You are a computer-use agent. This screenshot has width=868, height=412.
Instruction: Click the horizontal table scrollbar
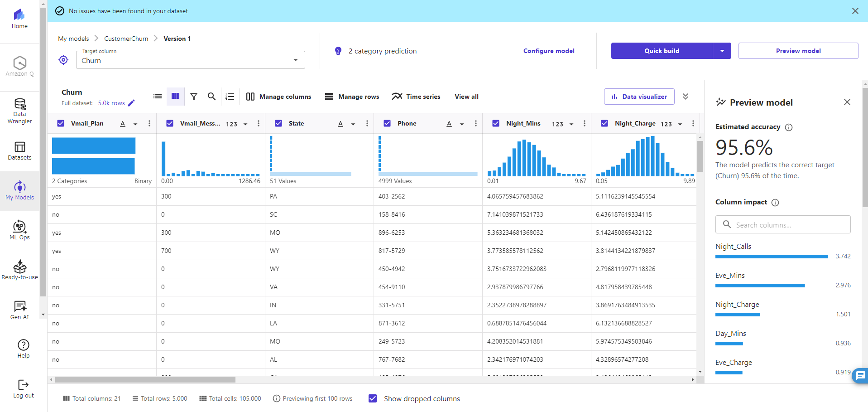click(x=145, y=380)
